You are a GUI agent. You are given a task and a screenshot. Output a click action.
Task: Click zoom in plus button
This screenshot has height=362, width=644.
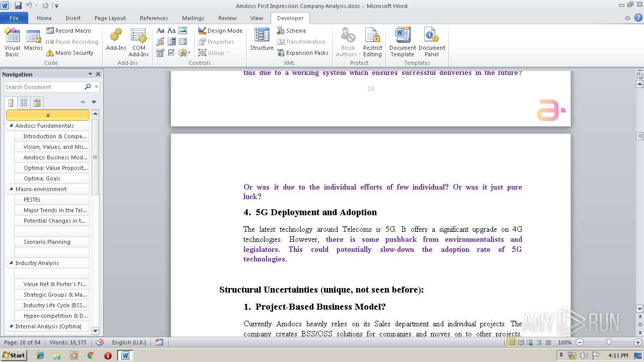[638, 342]
